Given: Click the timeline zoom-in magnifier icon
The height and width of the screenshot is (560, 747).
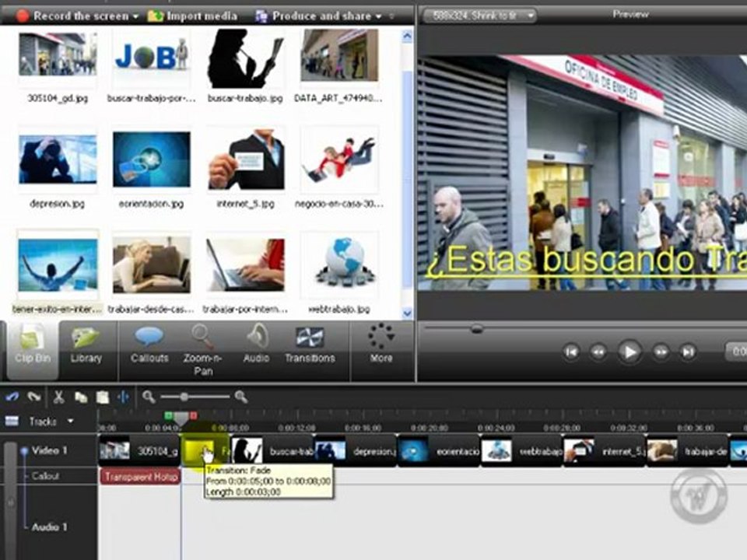Looking at the screenshot, I should 240,396.
